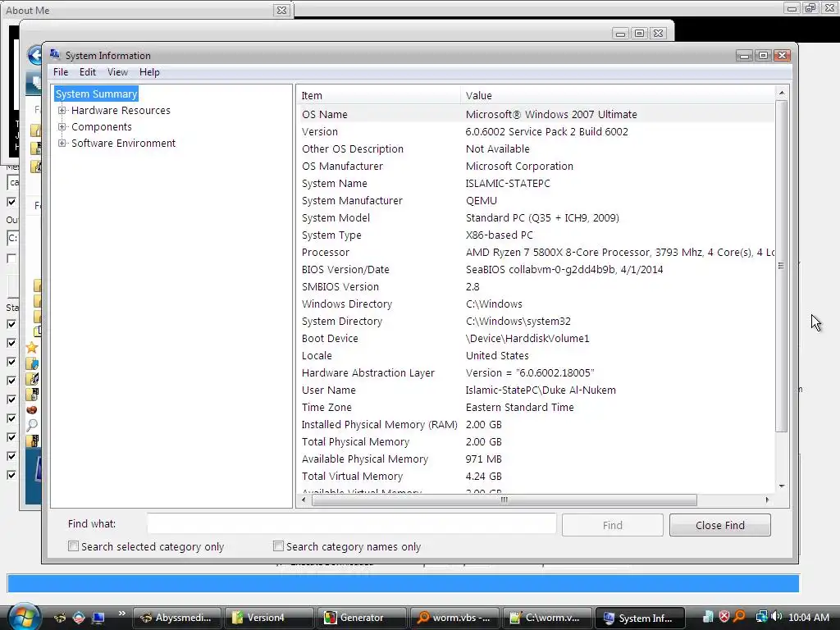The image size is (840, 630).
Task: Open the network tray icon
Action: point(761,617)
